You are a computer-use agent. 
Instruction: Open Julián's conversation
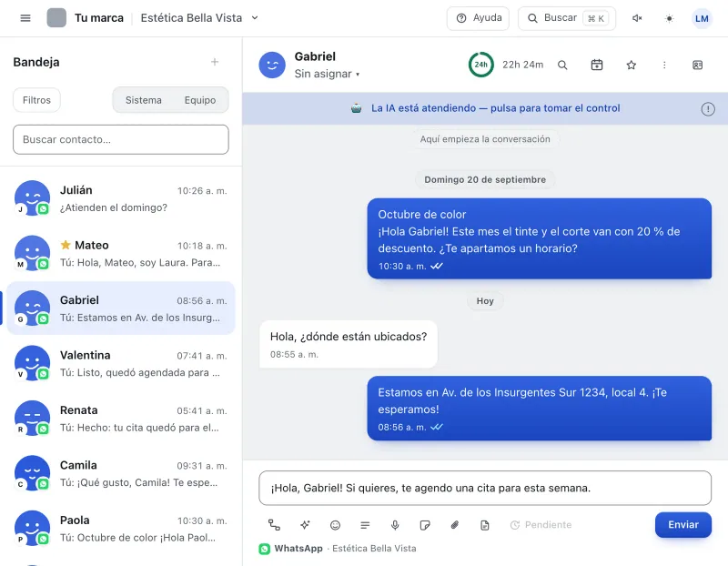pos(121,198)
